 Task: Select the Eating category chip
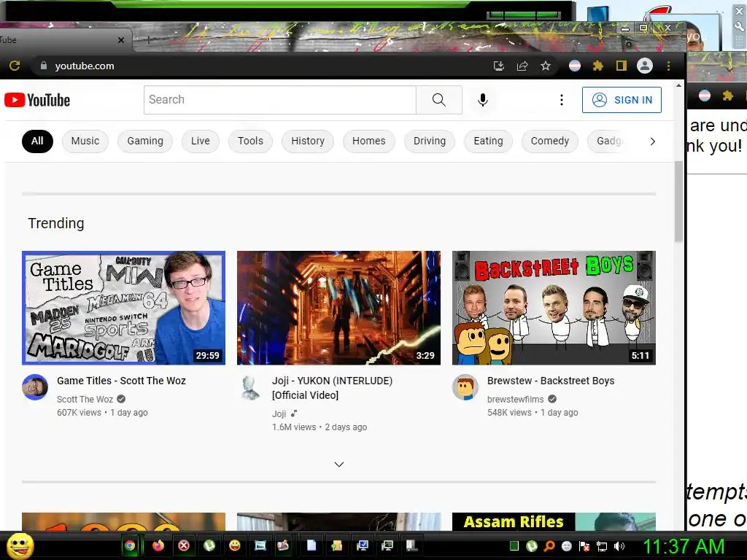tap(488, 141)
